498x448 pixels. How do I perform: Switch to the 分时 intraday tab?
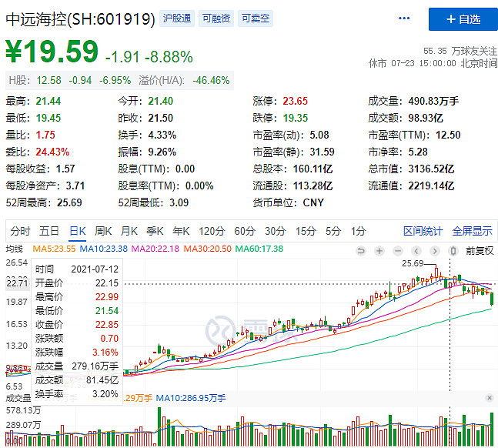(x=20, y=231)
